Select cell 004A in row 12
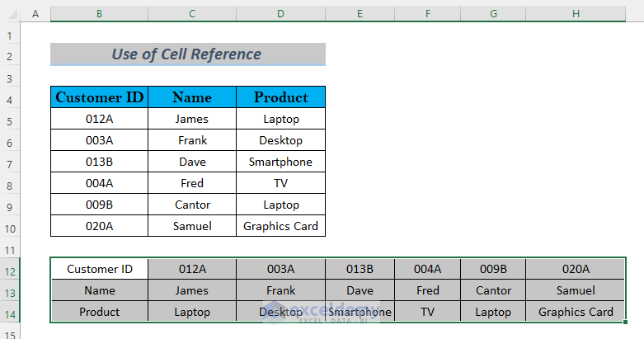Screen dimensions: 644x339 coord(428,269)
